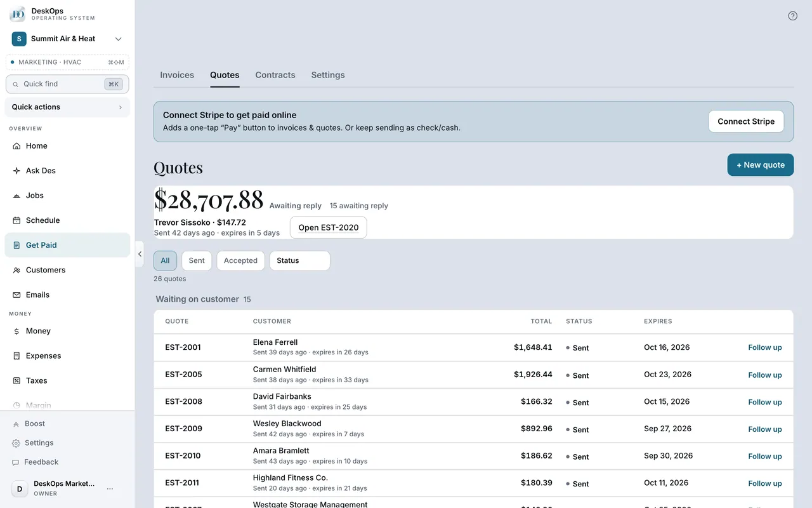This screenshot has width=812, height=508.
Task: Click customer name Carmen Whitfield
Action: click(284, 370)
